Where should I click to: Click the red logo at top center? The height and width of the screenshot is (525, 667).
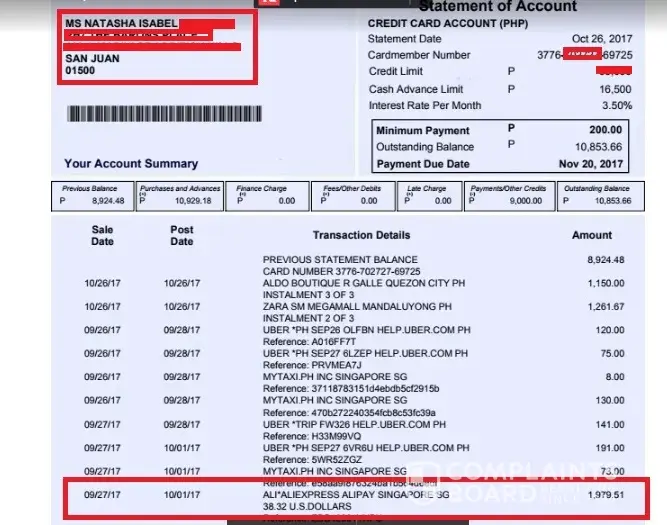(x=269, y=3)
